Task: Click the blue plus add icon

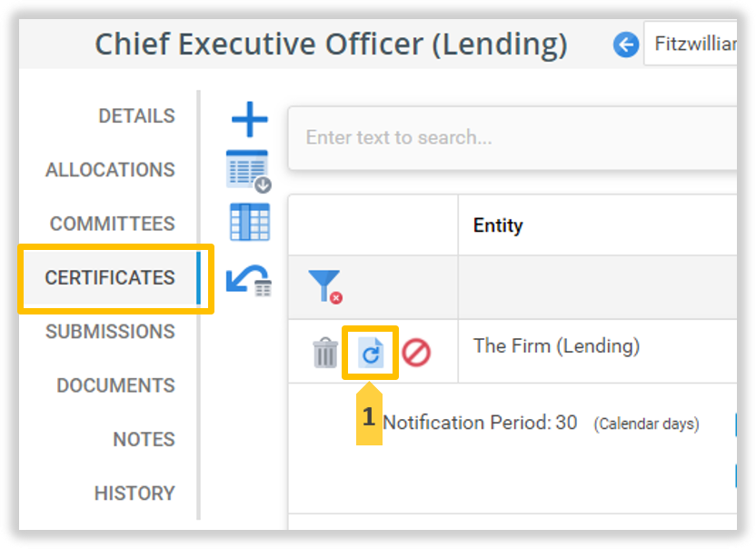Action: point(249,120)
